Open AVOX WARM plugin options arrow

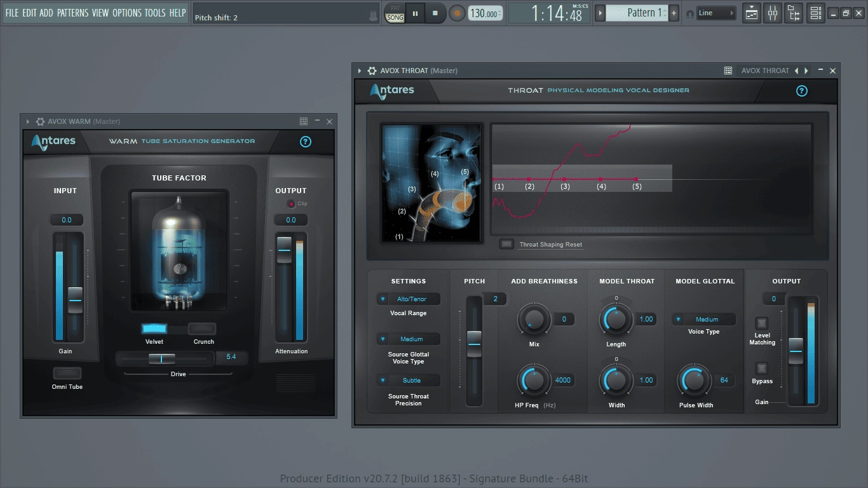tap(28, 121)
